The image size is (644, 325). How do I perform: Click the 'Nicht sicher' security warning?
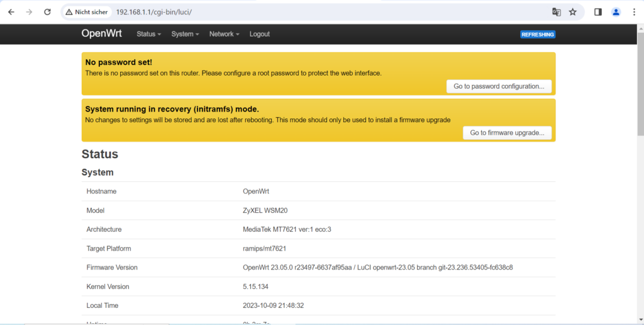(x=87, y=12)
